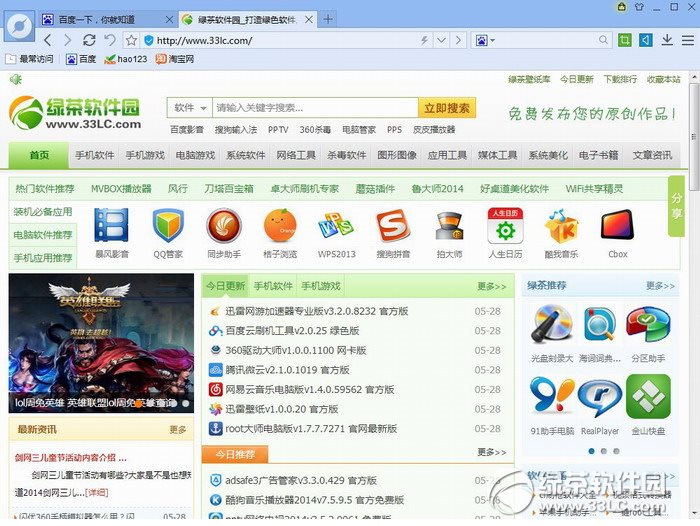Open the 最常访问 bookmarks folder

click(x=29, y=59)
